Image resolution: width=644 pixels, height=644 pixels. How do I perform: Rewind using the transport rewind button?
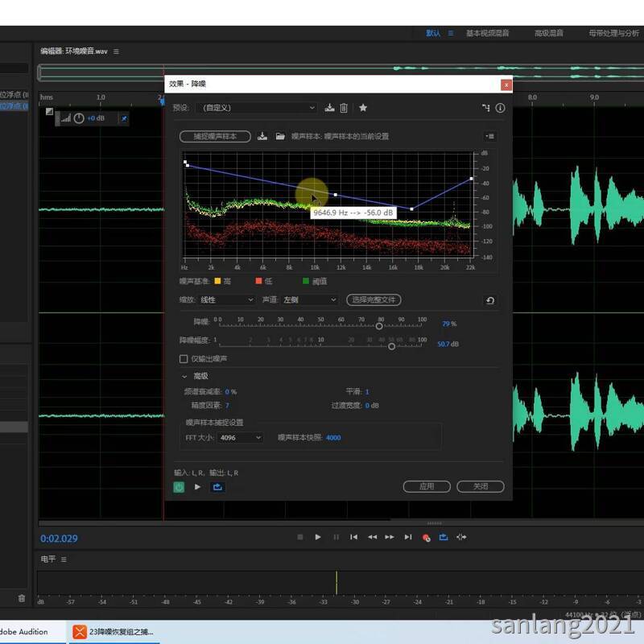372,537
